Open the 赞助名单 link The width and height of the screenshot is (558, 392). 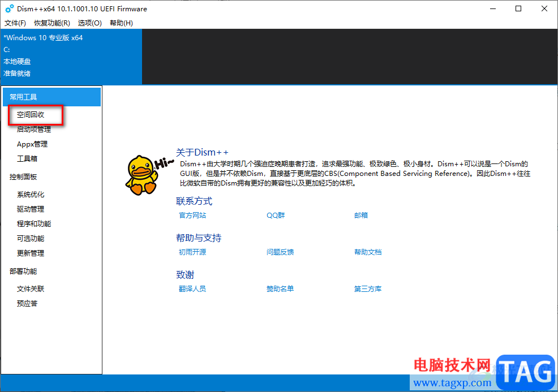(x=280, y=289)
